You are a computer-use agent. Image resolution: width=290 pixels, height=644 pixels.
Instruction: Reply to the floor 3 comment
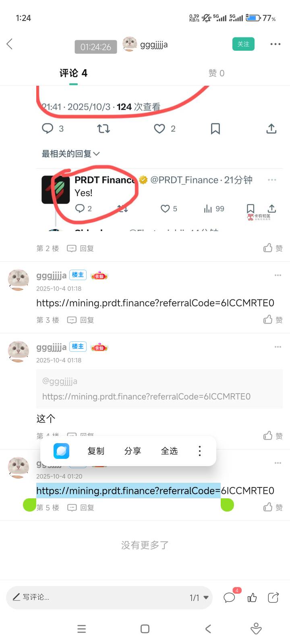coord(80,320)
